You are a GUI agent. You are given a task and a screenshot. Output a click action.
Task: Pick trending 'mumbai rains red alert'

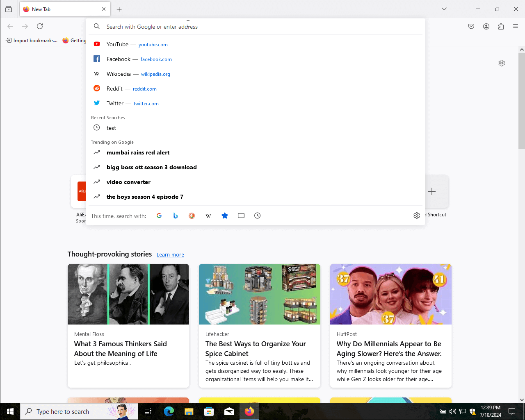pyautogui.click(x=256, y=152)
